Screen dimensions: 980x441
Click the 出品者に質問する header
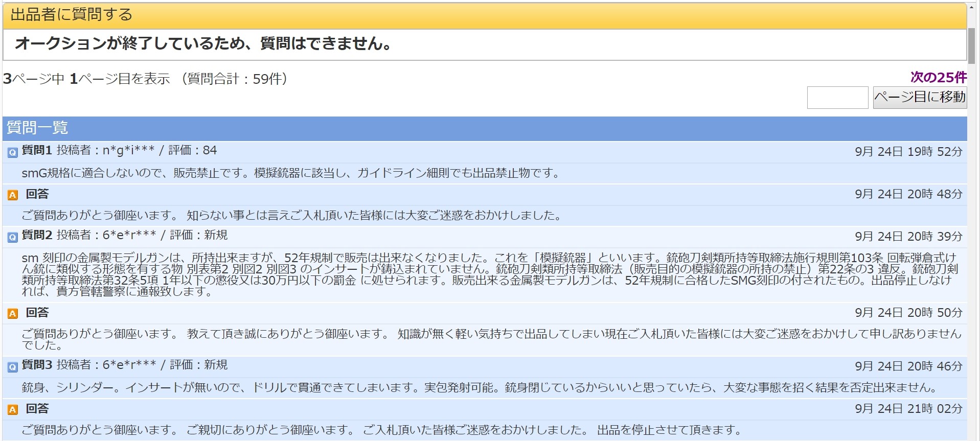(485, 15)
